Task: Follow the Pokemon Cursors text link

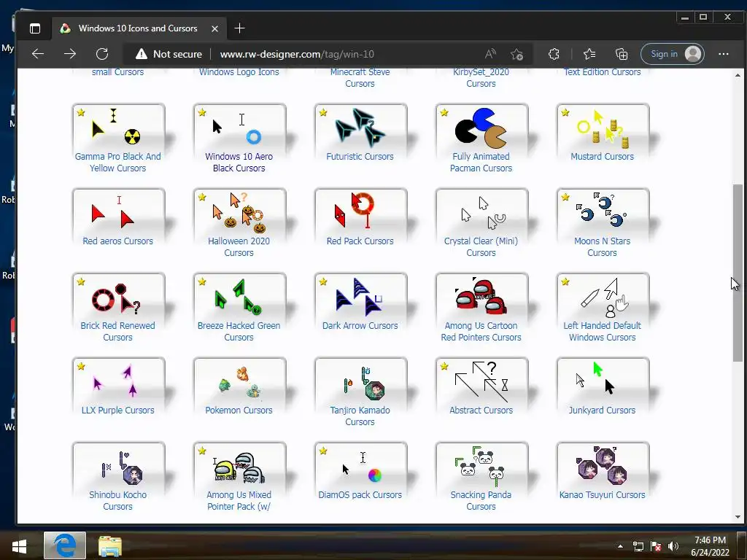Action: click(239, 411)
